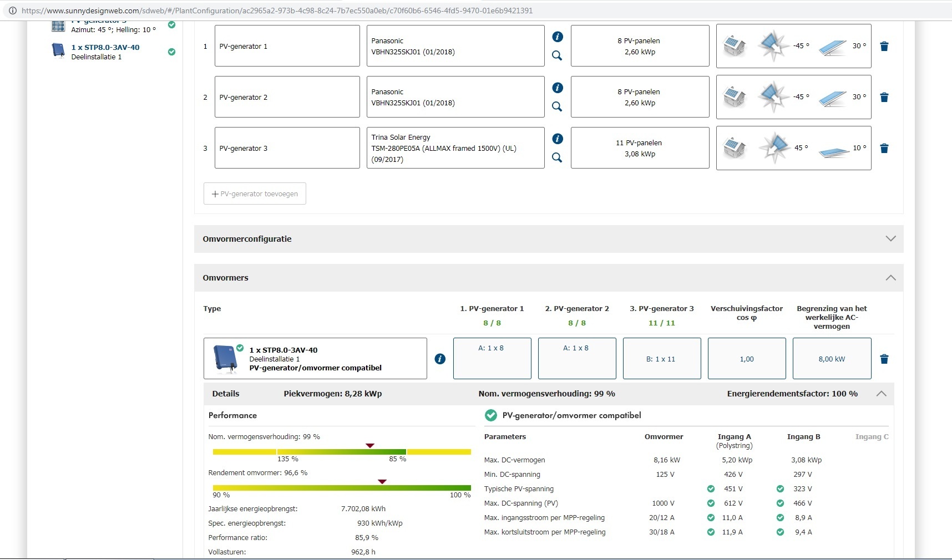Open info icon next to STP8.0-3AV-40 inverter
This screenshot has height=560, width=952.
[x=440, y=359]
